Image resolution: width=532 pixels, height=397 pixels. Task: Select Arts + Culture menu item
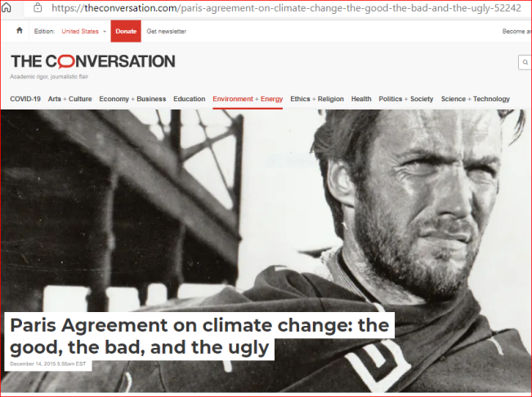coord(70,99)
